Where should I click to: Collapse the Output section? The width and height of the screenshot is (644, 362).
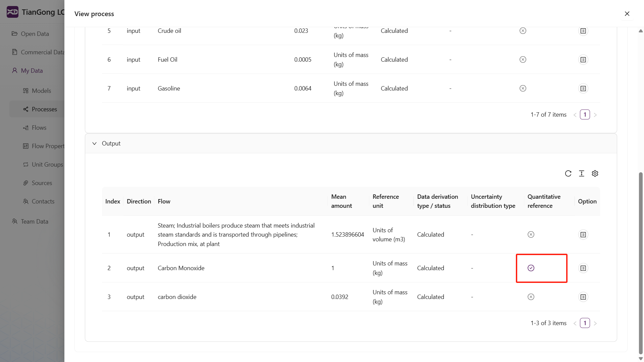(95, 143)
